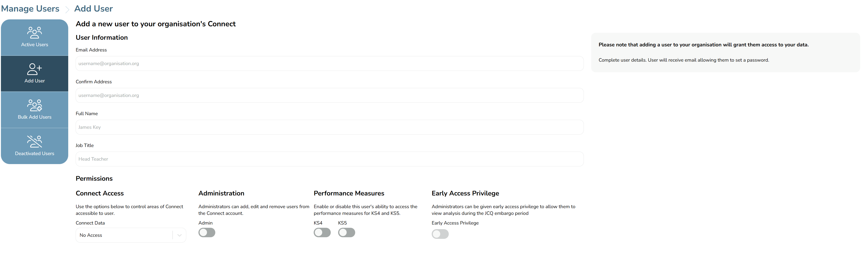Select the Add User person-plus icon

point(34,69)
